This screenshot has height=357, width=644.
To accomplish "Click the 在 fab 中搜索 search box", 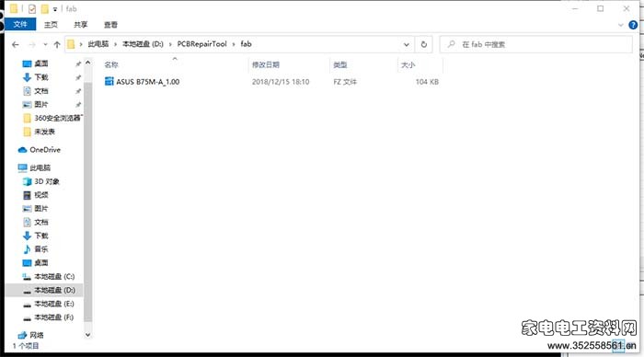I will pos(536,44).
